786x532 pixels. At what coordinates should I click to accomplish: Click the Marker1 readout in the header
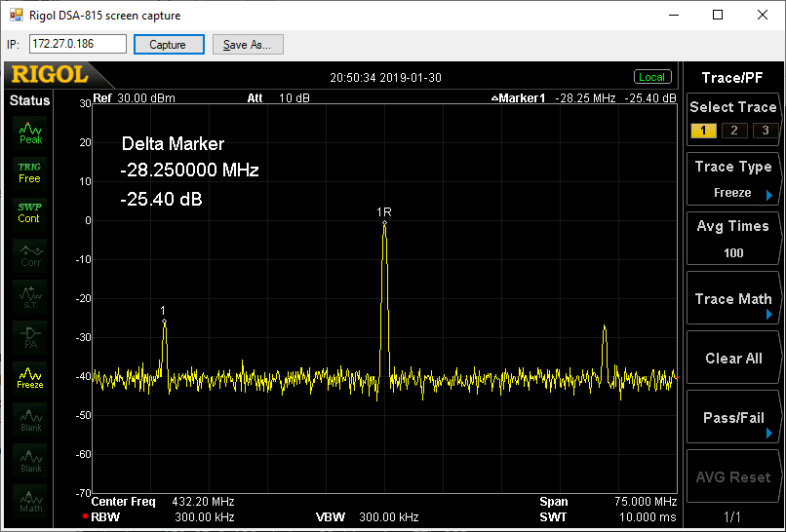[583, 97]
